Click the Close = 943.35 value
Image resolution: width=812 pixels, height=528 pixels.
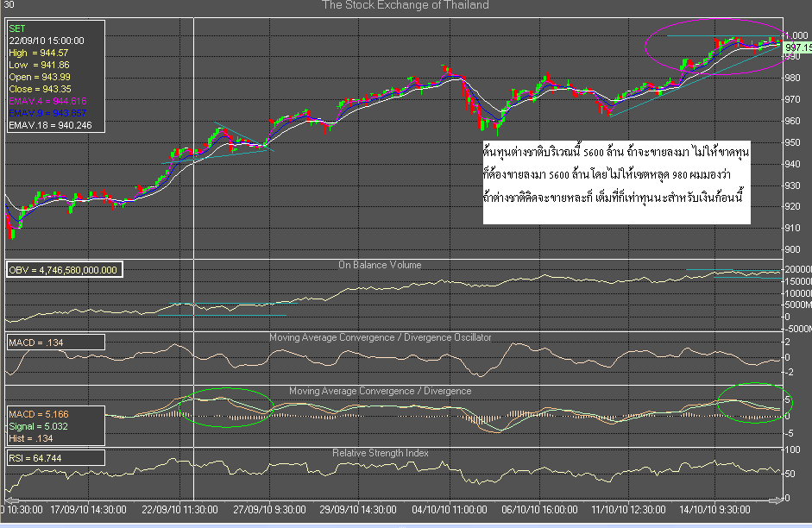(40, 89)
